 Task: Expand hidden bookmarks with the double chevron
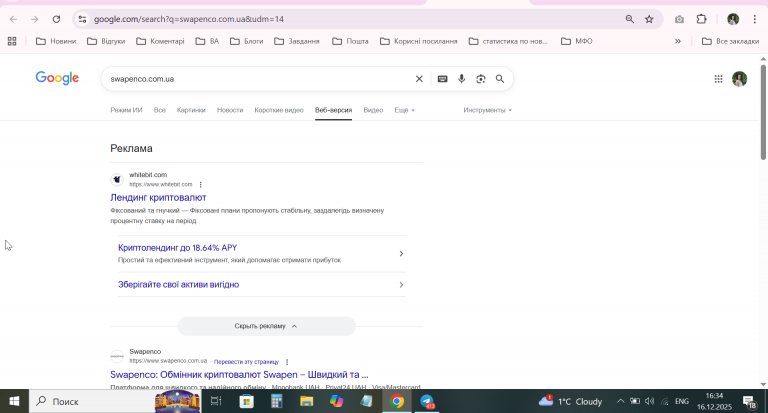[x=678, y=41]
